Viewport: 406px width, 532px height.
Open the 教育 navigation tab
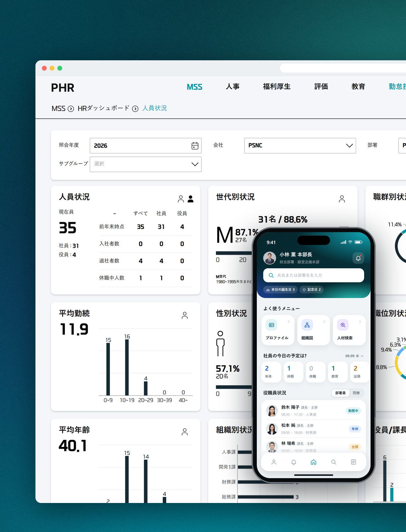tap(358, 86)
